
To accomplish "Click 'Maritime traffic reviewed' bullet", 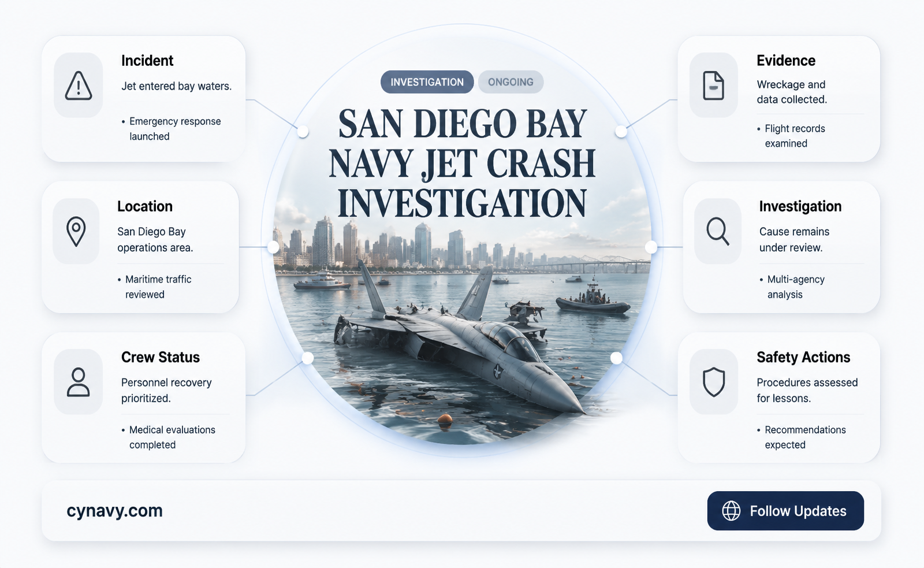I will pos(155,287).
